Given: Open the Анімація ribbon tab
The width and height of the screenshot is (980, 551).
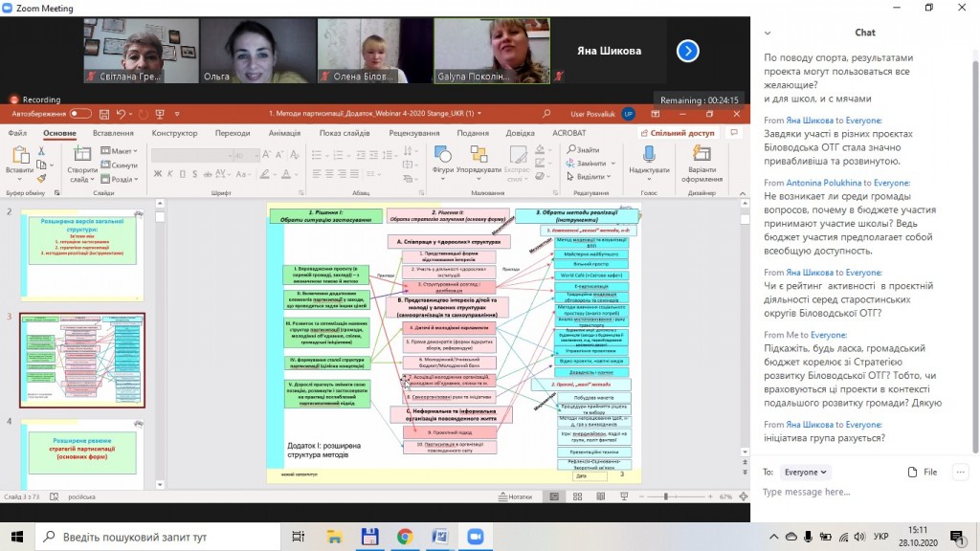Looking at the screenshot, I should pyautogui.click(x=284, y=133).
